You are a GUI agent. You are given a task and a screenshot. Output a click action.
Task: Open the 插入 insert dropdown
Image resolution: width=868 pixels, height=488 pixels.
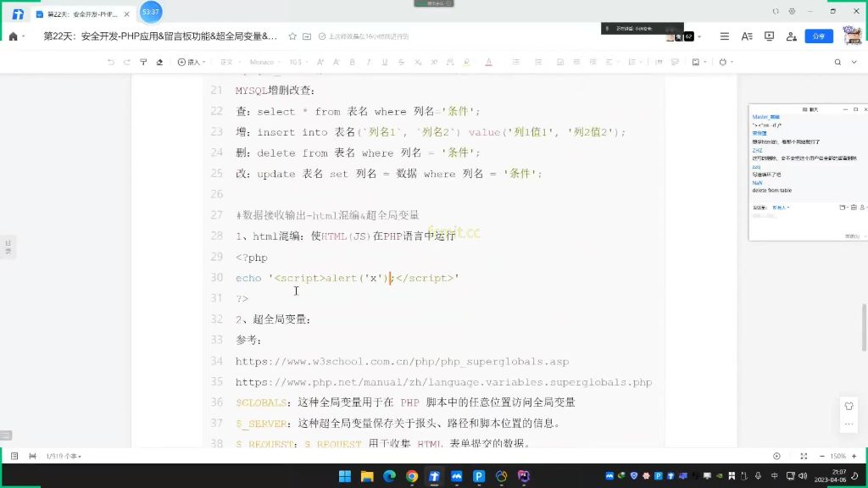(192, 62)
